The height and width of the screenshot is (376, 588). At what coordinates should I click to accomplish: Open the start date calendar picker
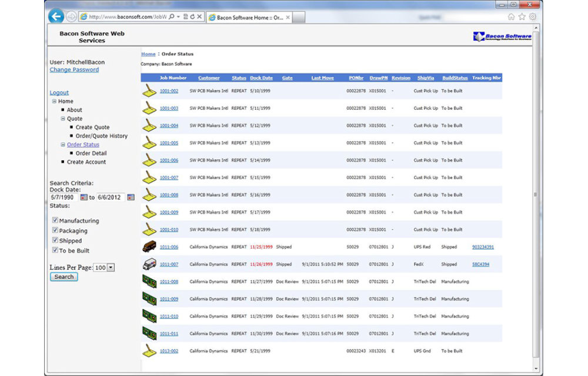point(83,197)
